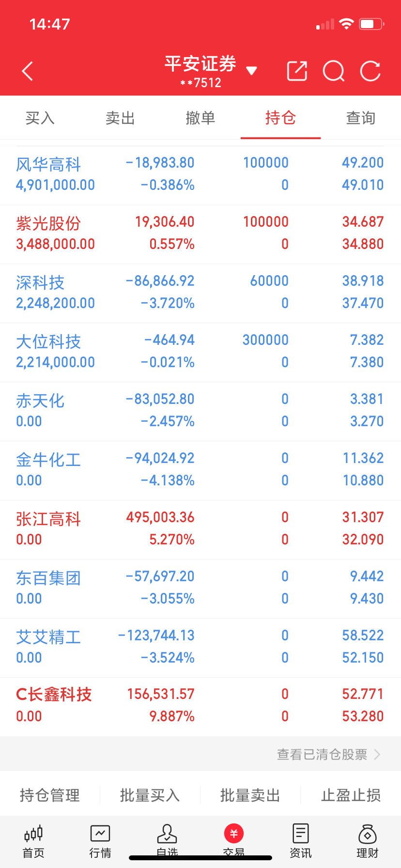Open the share/export icon
The width and height of the screenshot is (401, 868).
tap(297, 71)
